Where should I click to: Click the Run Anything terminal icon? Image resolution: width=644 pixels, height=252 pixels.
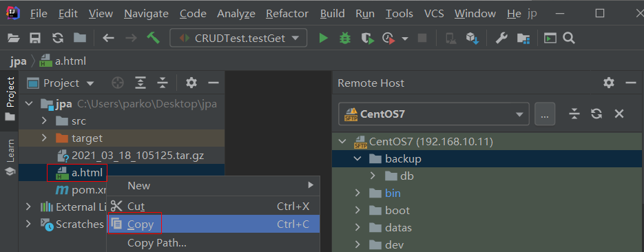point(550,38)
